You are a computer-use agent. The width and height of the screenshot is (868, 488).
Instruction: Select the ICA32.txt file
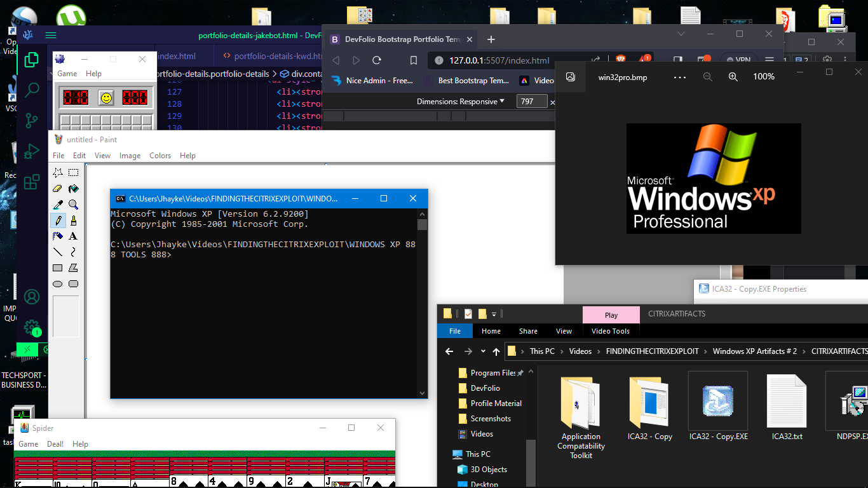point(787,407)
